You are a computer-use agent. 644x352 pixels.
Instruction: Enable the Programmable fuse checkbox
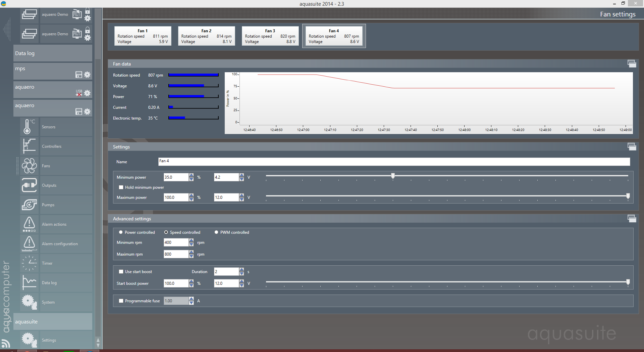click(121, 301)
